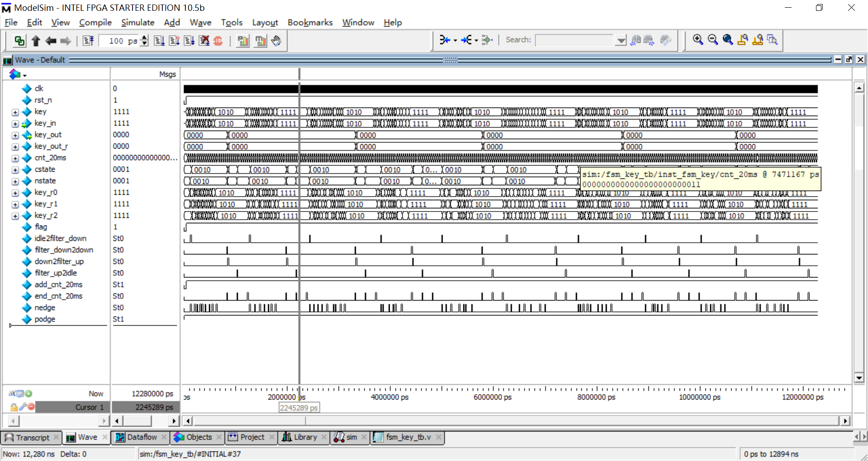Click the waveform horizontal scrollbar right arrow
The width and height of the screenshot is (868, 461).
pyautogui.click(x=845, y=421)
